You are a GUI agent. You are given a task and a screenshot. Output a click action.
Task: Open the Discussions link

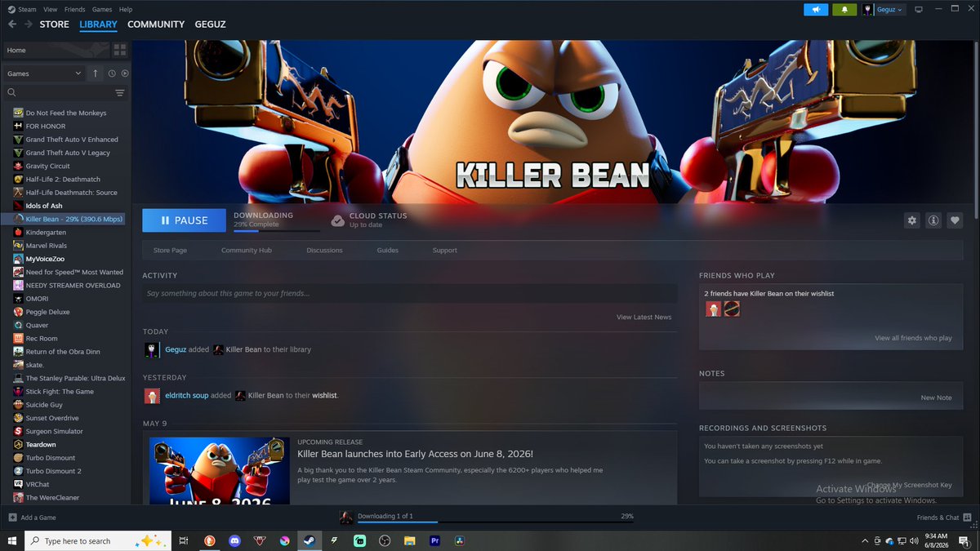[x=324, y=251]
